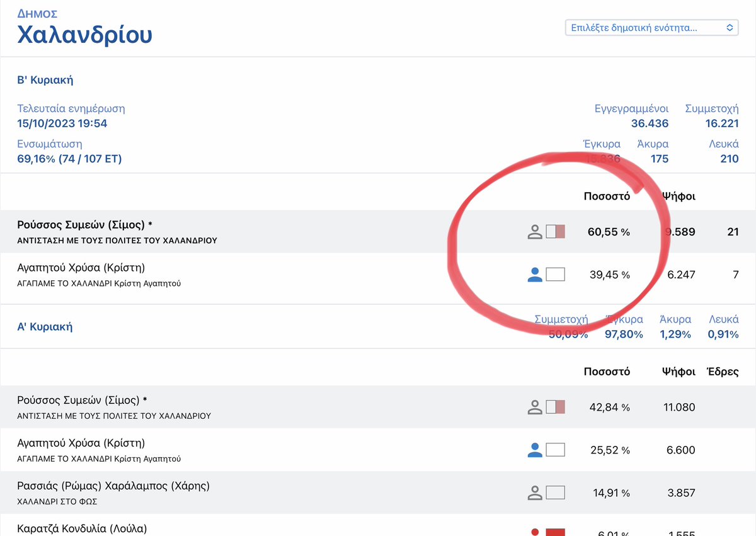756x536 pixels.
Task: Click Ποσοστό column header in Β' Κυριακή
Action: point(607,196)
